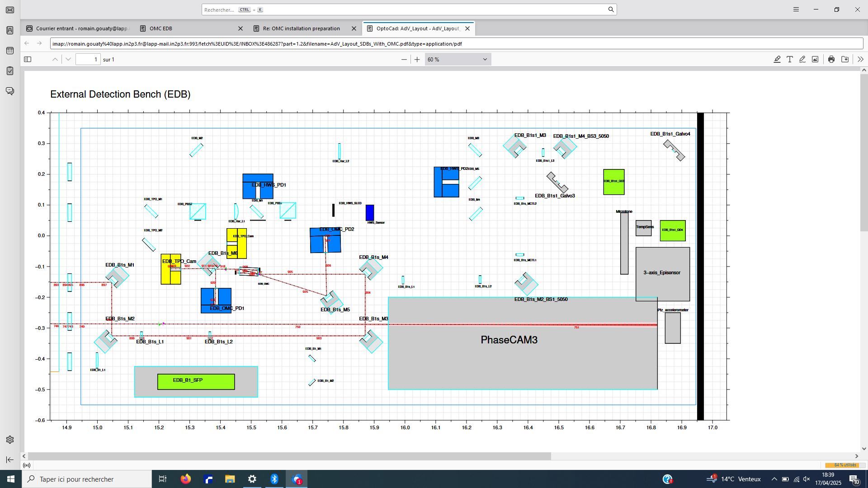This screenshot has height=488, width=868.
Task: Click the zoom in plus button
Action: coord(417,59)
